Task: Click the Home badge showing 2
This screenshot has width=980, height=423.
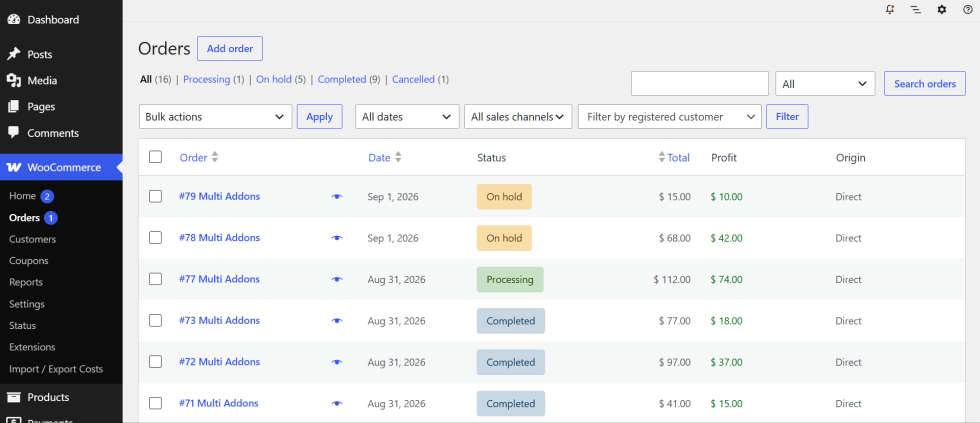Action: pyautogui.click(x=48, y=196)
